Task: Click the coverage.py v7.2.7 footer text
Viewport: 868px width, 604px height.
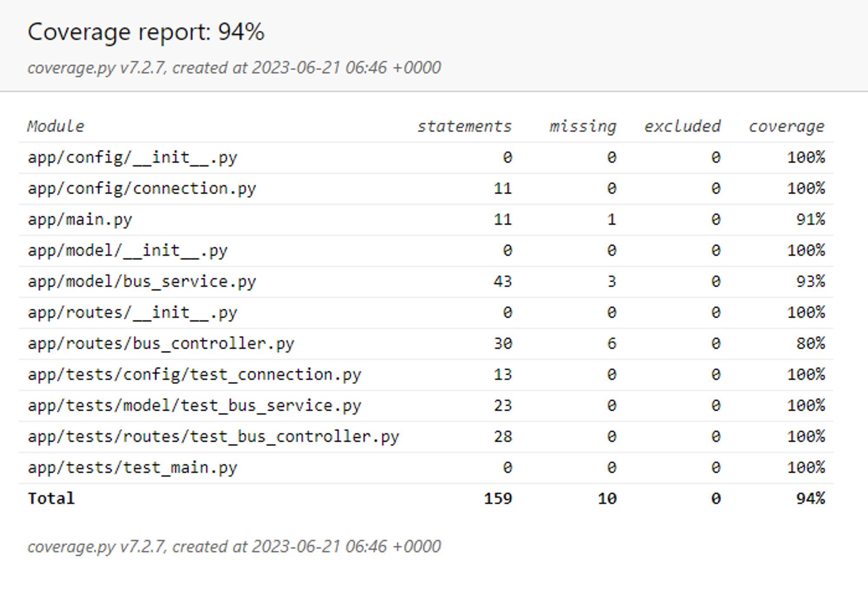Action: (234, 547)
